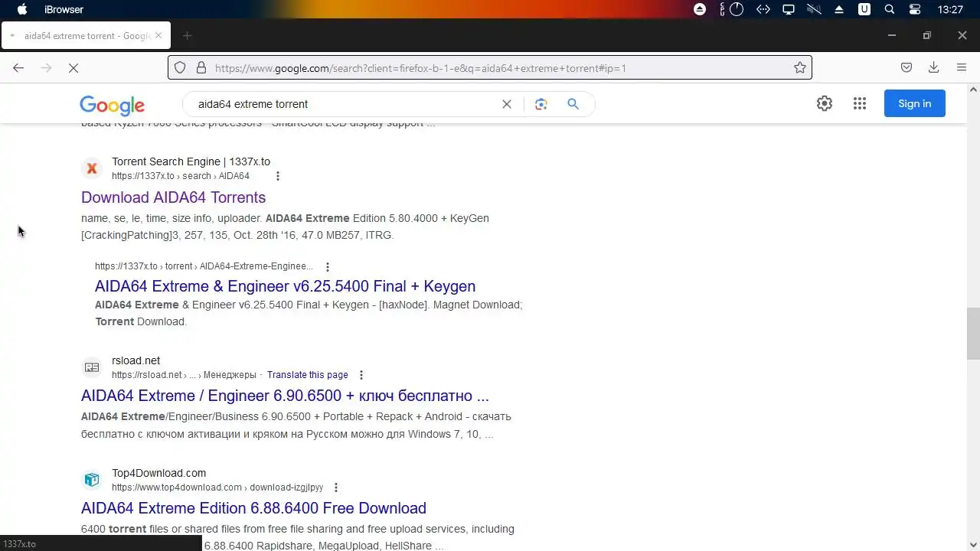
Task: Search by image with Lens icon
Action: (x=541, y=104)
